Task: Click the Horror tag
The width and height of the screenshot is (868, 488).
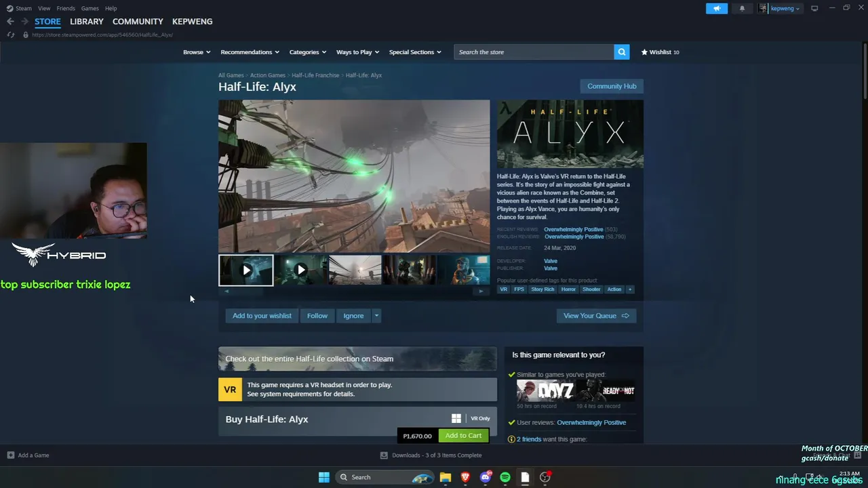Action: point(568,289)
